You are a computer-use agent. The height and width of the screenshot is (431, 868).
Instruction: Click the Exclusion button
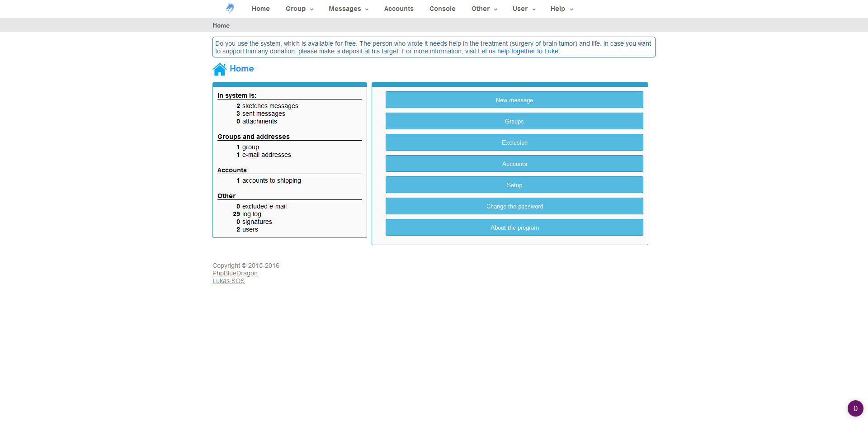[514, 142]
